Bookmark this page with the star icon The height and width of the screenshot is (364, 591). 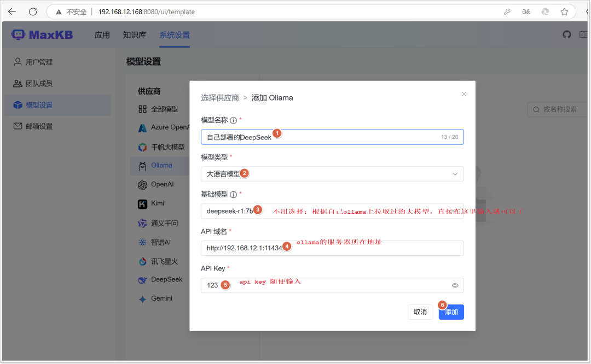[x=564, y=11]
